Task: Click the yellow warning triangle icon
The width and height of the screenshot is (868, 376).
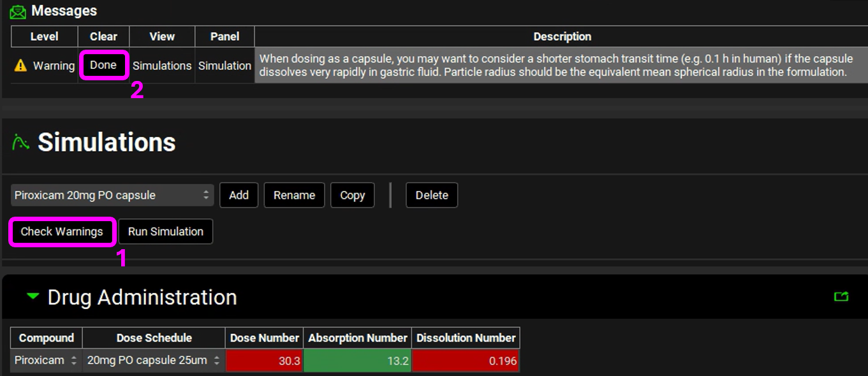Action: click(20, 66)
